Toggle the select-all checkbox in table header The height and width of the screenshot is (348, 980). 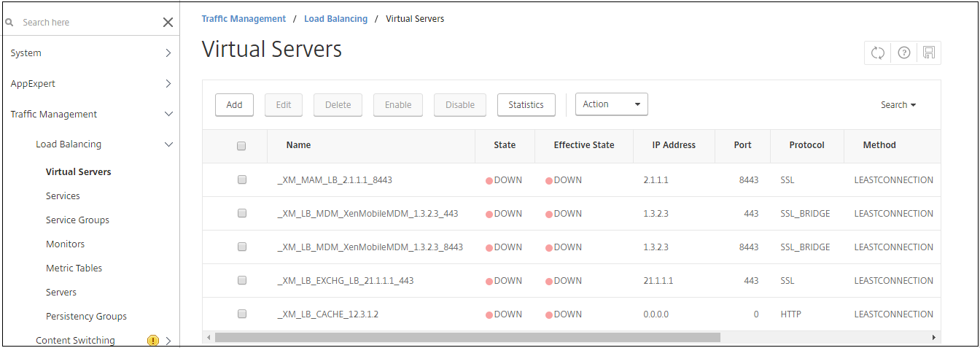pos(241,146)
